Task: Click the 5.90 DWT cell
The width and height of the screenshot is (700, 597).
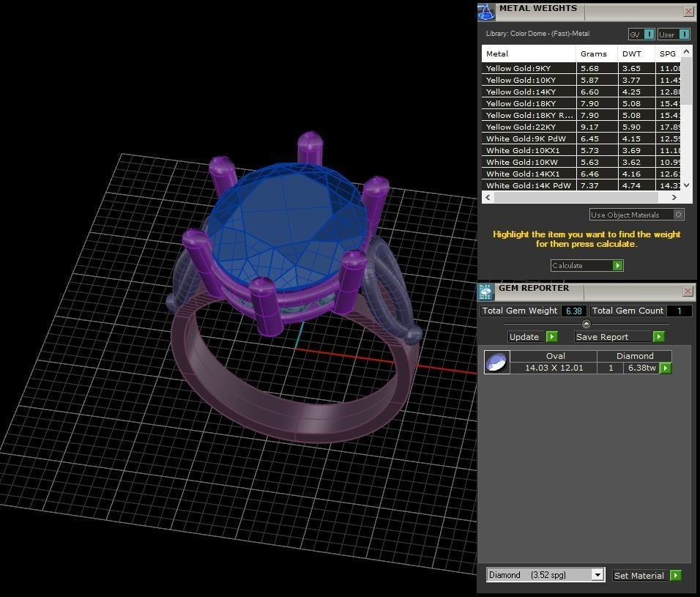Action: tap(636, 127)
